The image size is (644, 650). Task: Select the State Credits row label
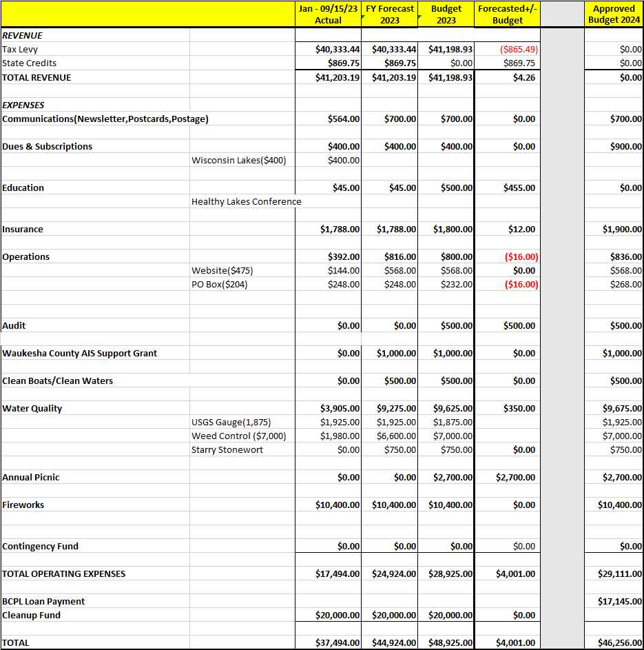29,63
